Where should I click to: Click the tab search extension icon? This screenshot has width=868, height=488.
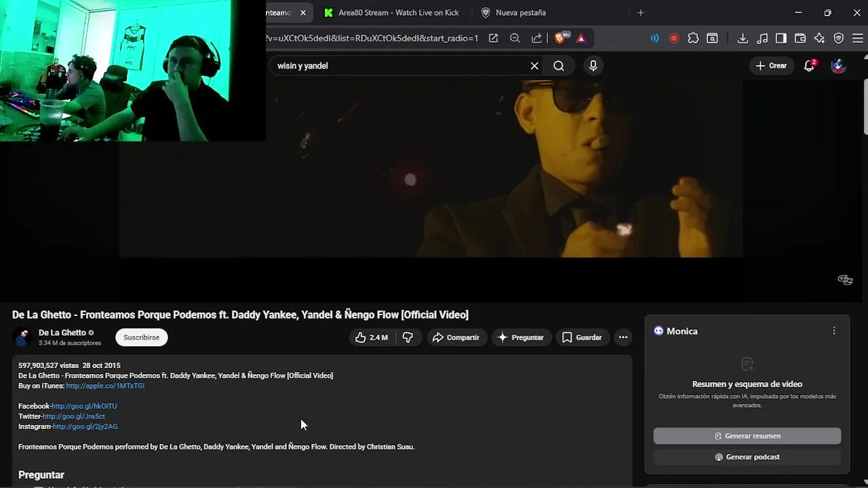point(712,39)
